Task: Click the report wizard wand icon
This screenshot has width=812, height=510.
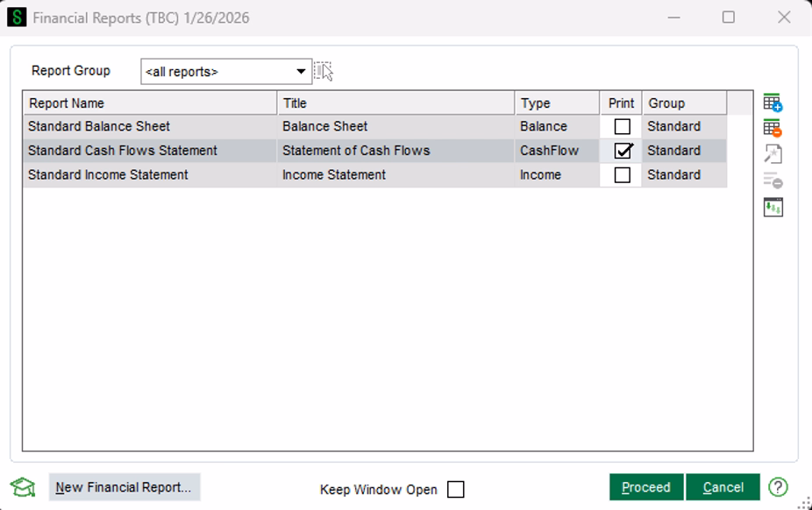Action: point(772,155)
